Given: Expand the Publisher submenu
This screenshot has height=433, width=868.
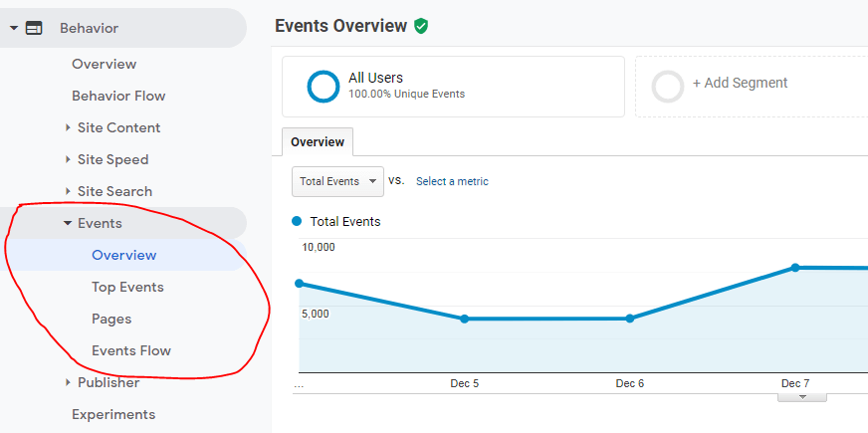Looking at the screenshot, I should pos(68,382).
